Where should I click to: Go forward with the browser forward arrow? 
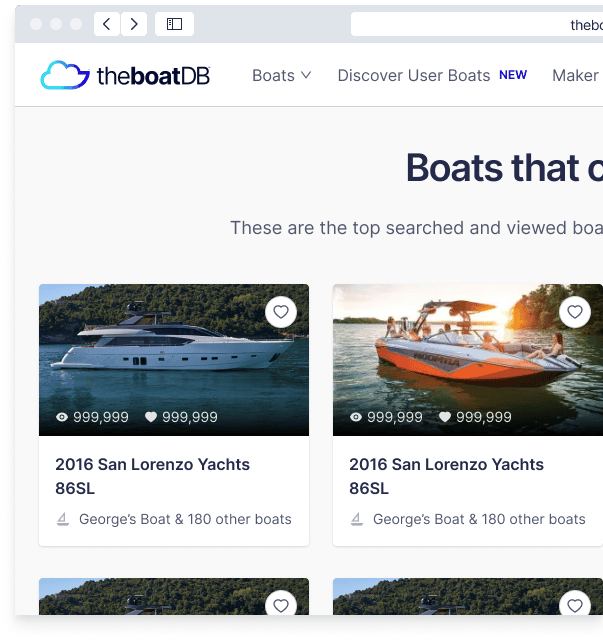point(134,24)
